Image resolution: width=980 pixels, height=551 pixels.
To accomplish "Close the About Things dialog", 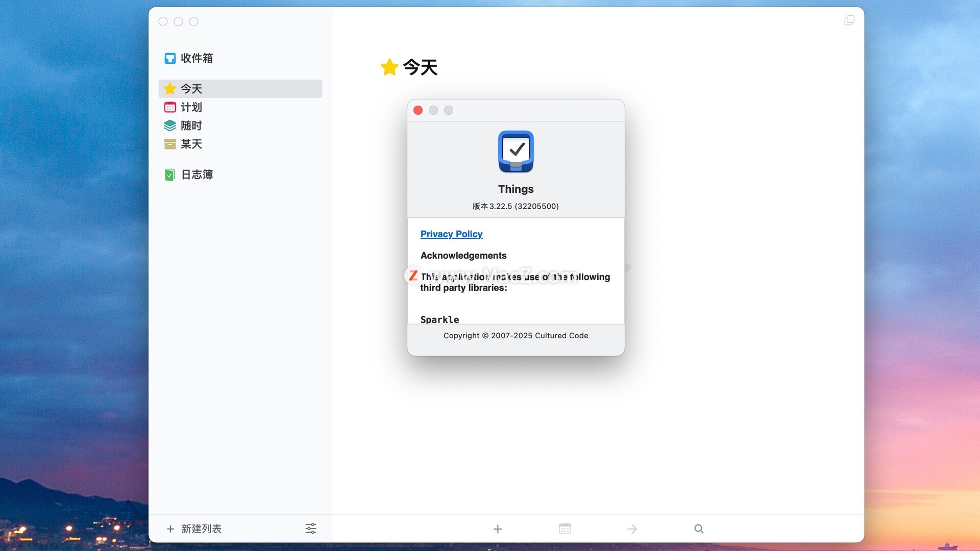I will (x=418, y=110).
